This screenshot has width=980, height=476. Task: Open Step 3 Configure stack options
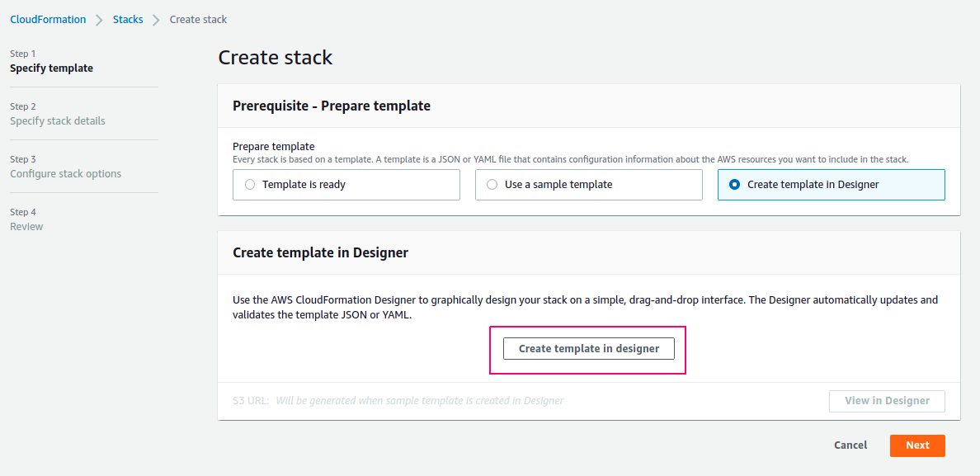66,167
